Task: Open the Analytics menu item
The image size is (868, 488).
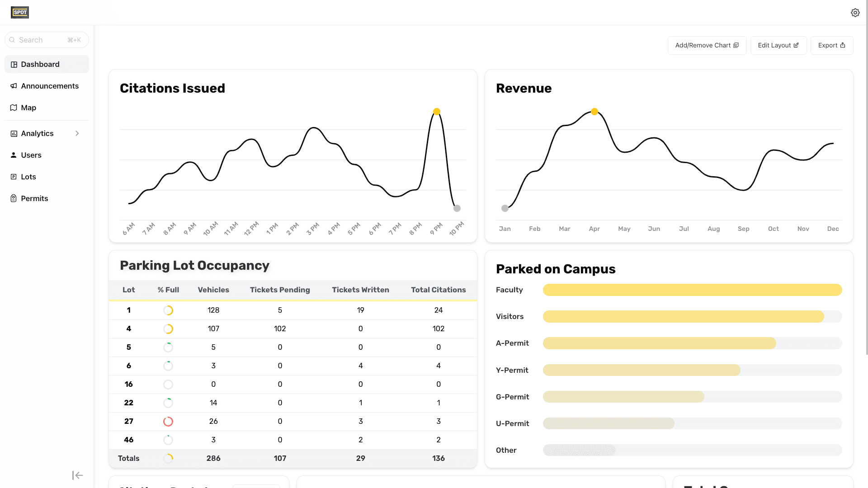Action: click(38, 133)
